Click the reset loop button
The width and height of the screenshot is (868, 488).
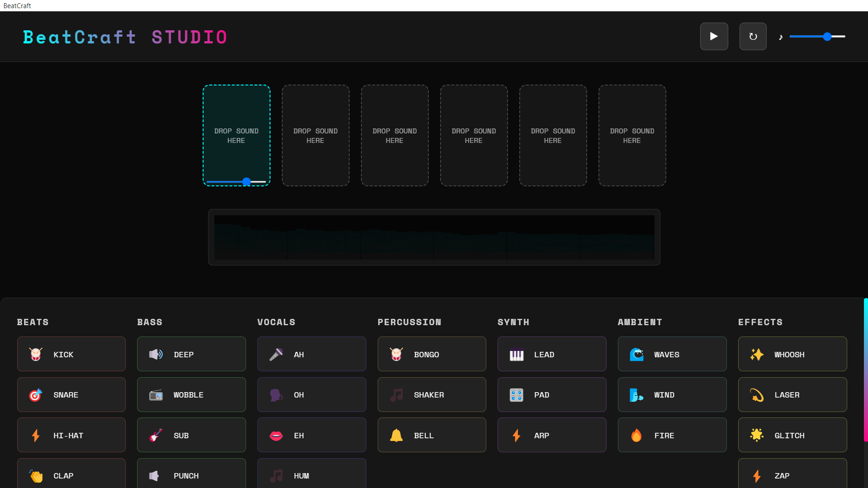pyautogui.click(x=753, y=36)
